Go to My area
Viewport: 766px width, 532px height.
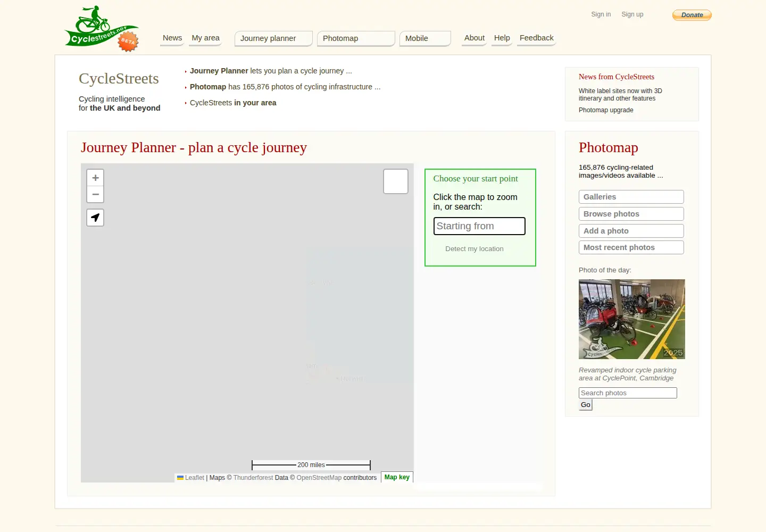(x=205, y=38)
